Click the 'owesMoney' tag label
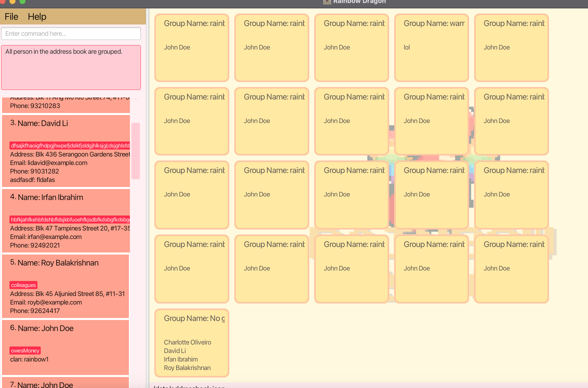 click(x=25, y=350)
